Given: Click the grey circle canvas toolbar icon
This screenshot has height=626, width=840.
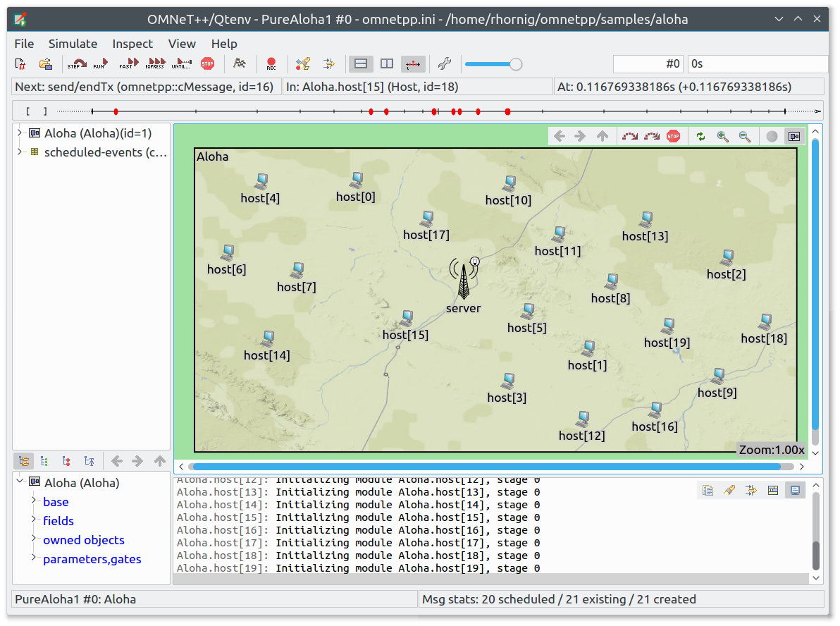Looking at the screenshot, I should (772, 136).
